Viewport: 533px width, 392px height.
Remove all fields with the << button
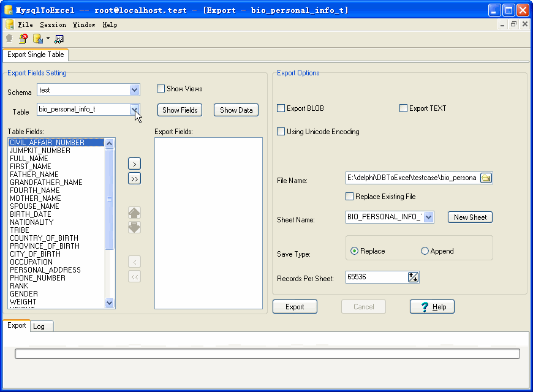[135, 277]
